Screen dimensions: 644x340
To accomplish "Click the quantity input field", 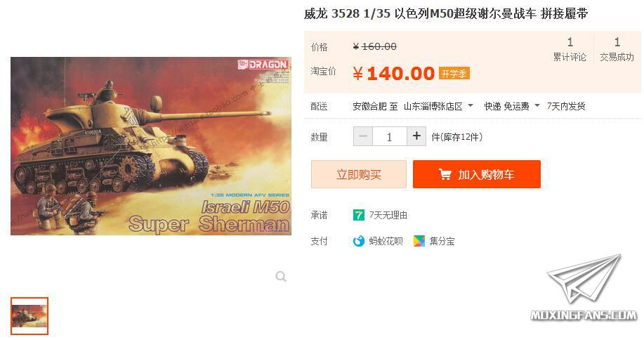I will 389,136.
